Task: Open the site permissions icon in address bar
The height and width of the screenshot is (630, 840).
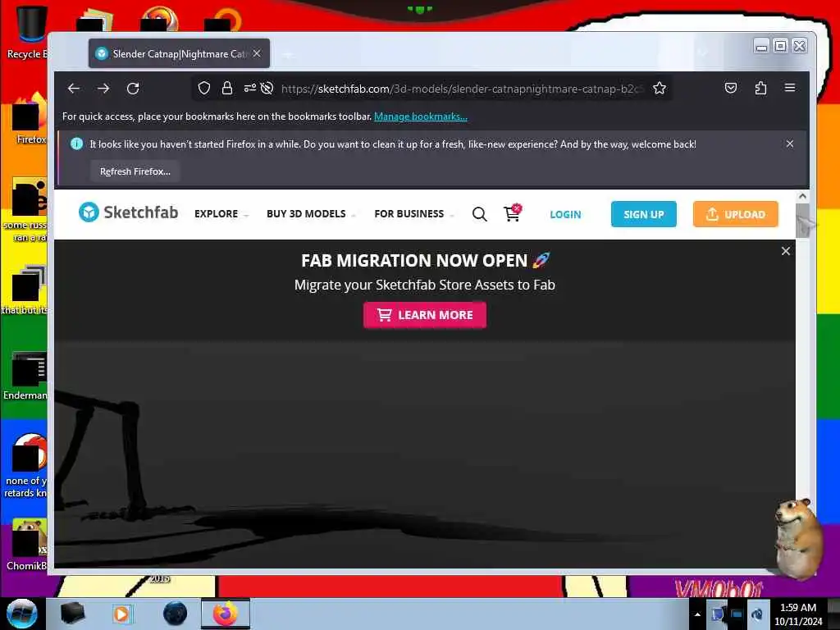Action: (249, 89)
